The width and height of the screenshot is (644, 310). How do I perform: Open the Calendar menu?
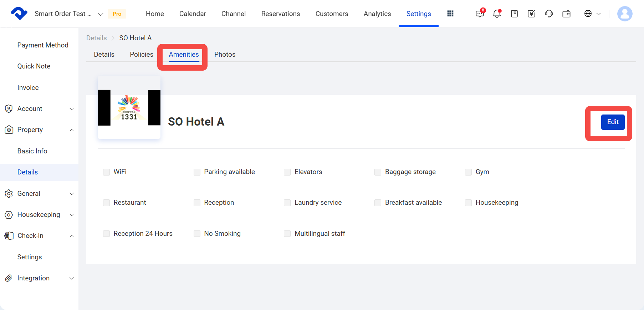pyautogui.click(x=193, y=14)
